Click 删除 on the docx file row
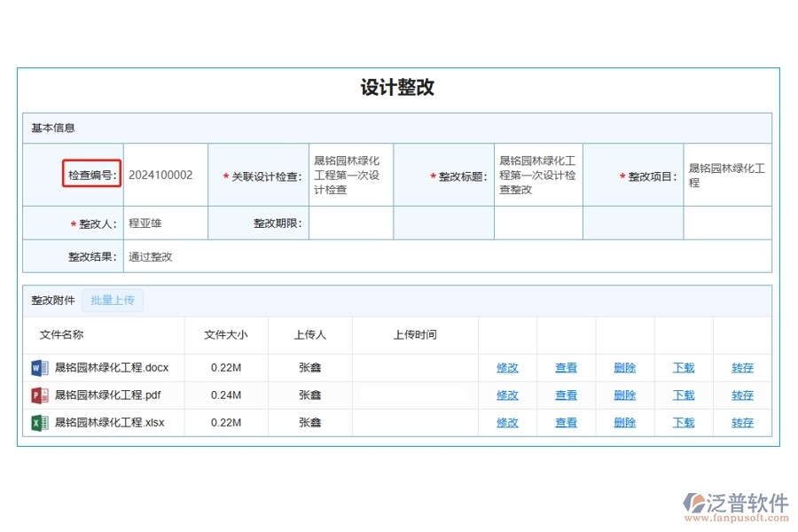 (624, 367)
